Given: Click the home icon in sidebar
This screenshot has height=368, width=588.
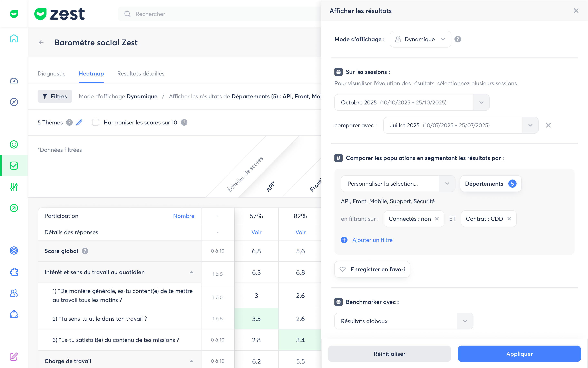Looking at the screenshot, I should click(14, 39).
